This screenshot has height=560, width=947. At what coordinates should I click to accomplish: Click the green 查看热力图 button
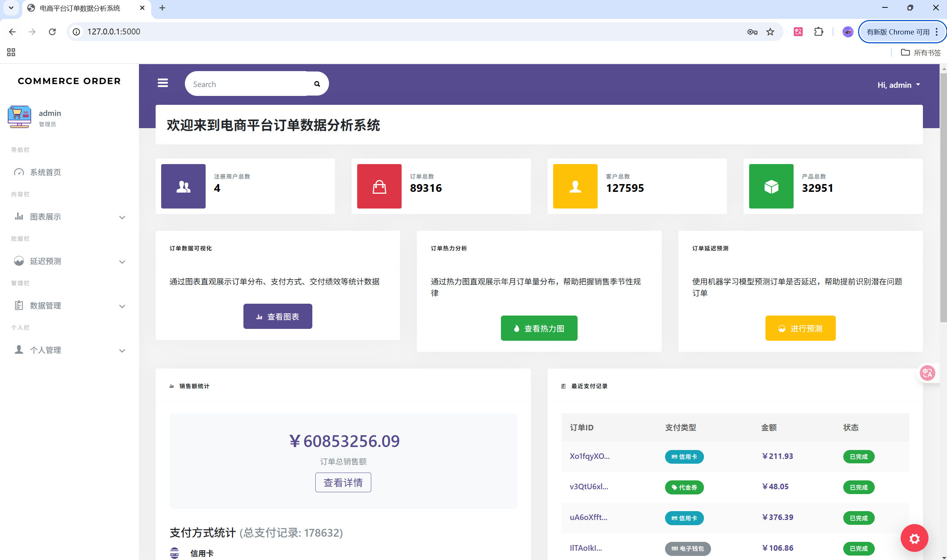click(539, 328)
